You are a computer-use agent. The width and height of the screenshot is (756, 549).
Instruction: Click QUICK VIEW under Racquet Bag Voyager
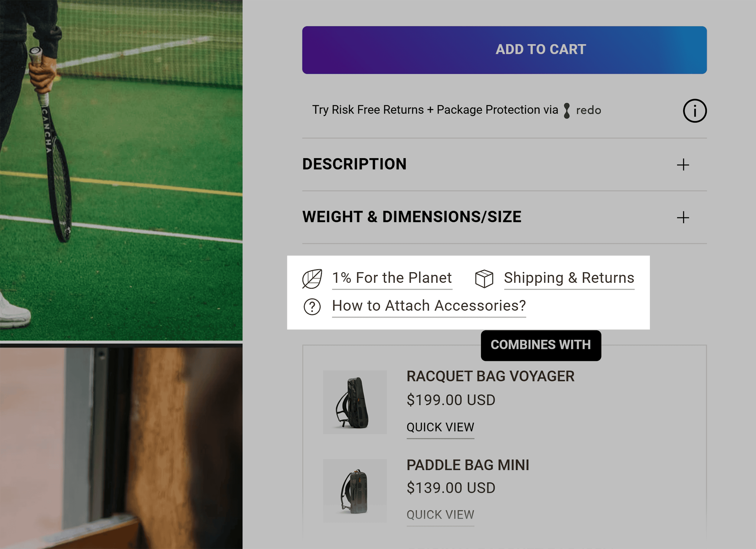(x=440, y=427)
